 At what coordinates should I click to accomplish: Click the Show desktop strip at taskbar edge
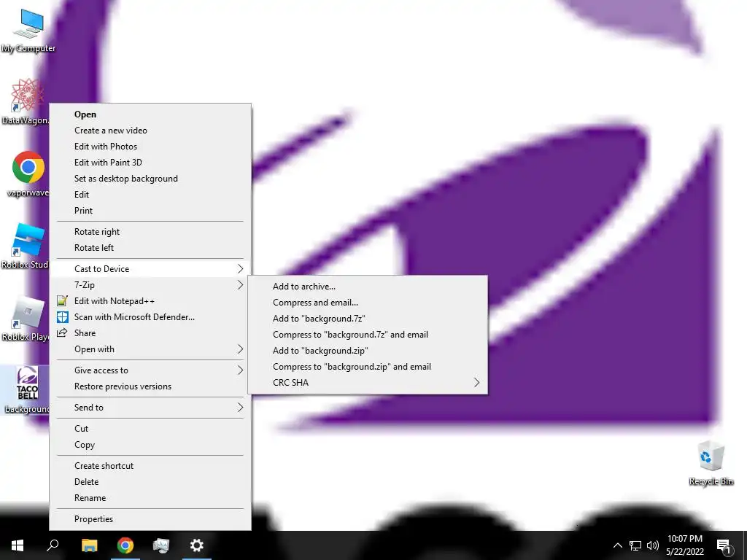point(745,545)
